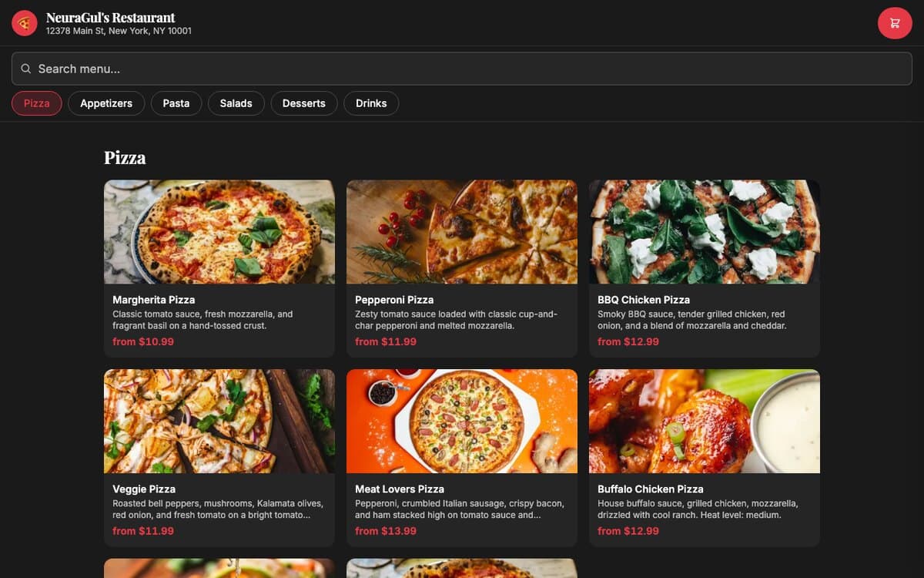This screenshot has height=578, width=924.
Task: Click the NeuraGul's Restaurant name
Action: coord(111,17)
